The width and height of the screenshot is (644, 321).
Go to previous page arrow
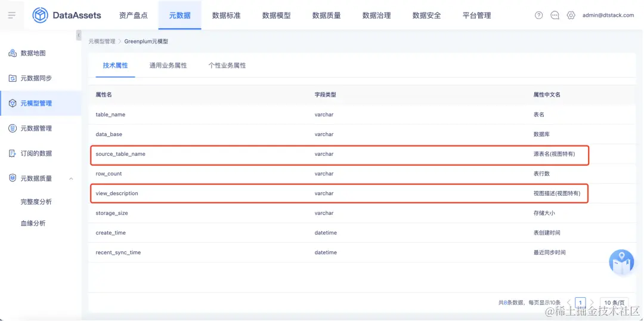coord(569,303)
